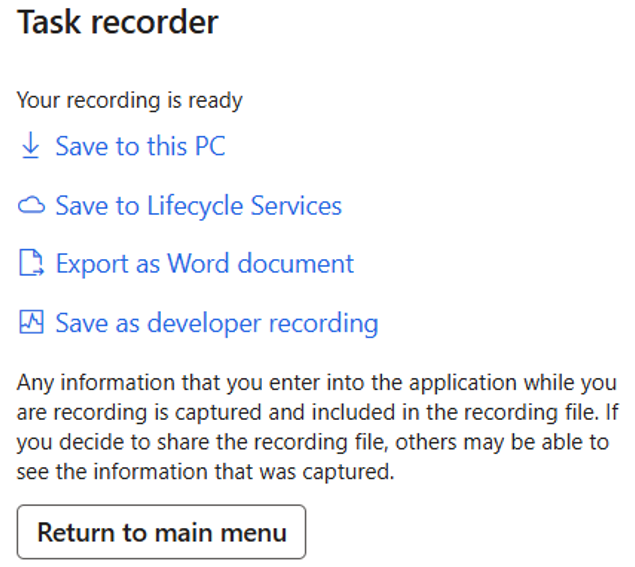Choose Save to Lifecycle Services link
The height and width of the screenshot is (567, 635).
198,206
